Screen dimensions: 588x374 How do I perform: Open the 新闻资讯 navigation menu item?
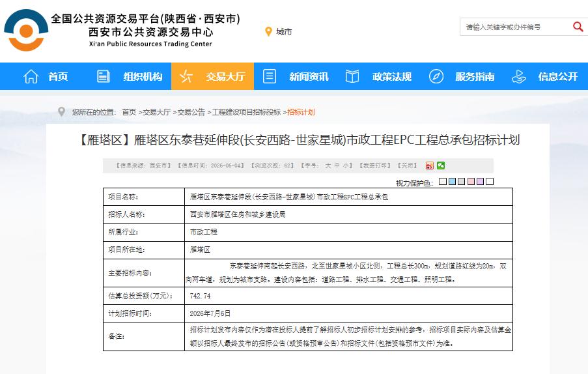[309, 76]
